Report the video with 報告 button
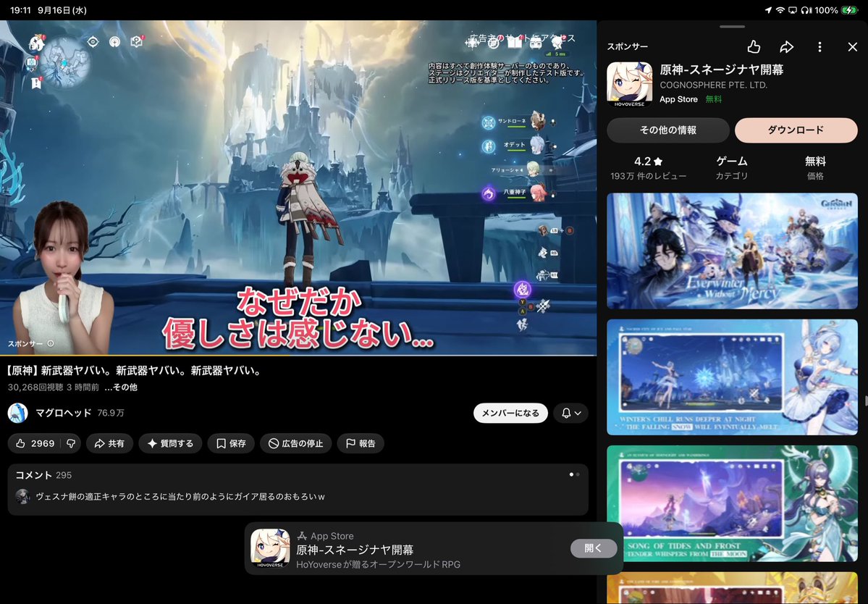The image size is (868, 604). [361, 443]
